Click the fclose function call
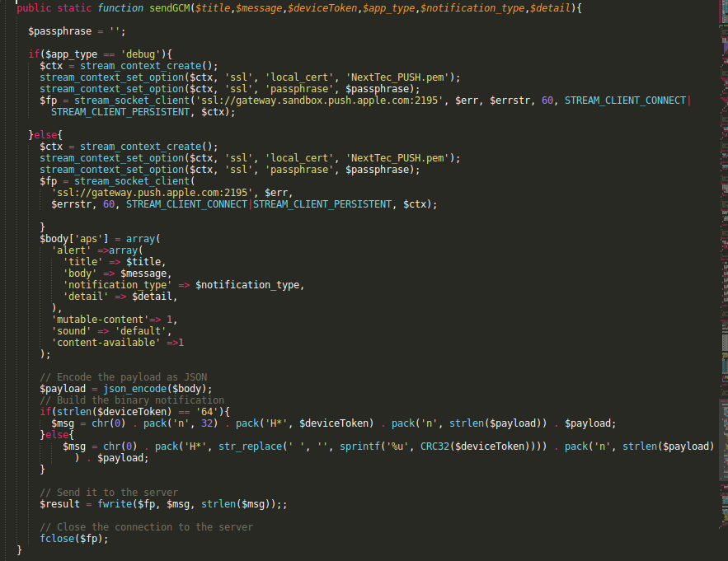 57,539
